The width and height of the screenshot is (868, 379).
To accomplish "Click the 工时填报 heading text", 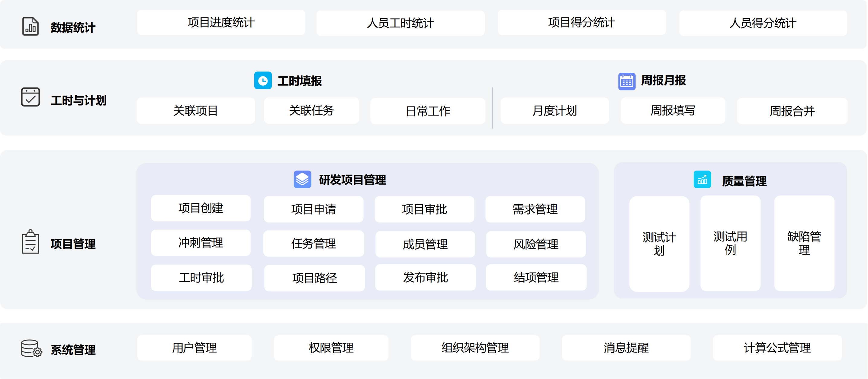I will point(300,81).
